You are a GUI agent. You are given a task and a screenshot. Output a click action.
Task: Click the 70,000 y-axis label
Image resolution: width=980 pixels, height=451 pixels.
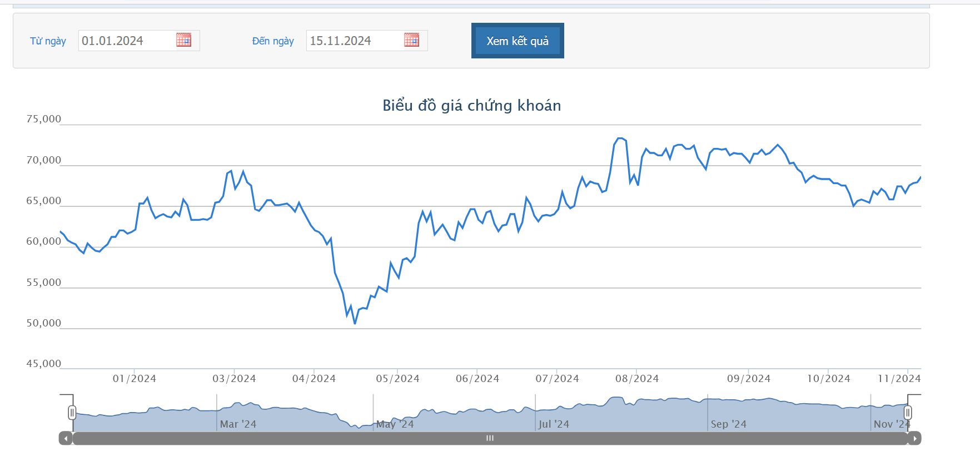click(x=44, y=161)
